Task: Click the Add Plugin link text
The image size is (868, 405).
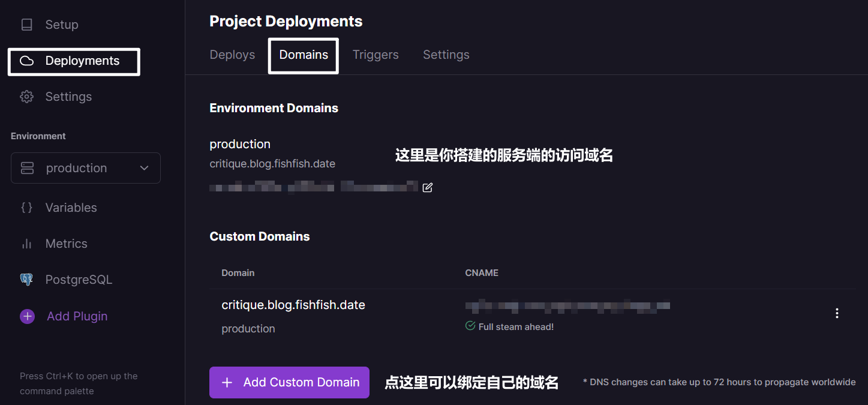Action: [x=77, y=316]
